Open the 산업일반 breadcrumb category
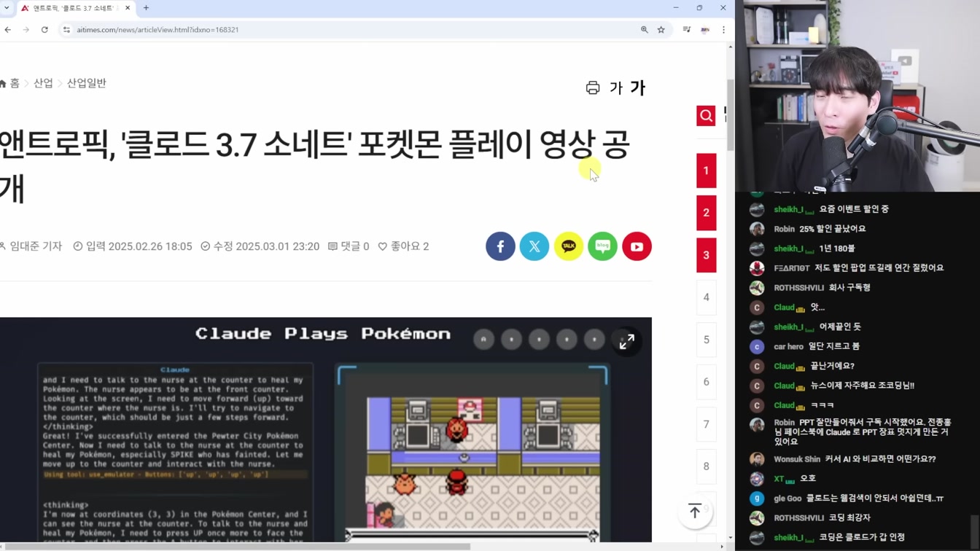Image resolution: width=980 pixels, height=551 pixels. [x=87, y=83]
